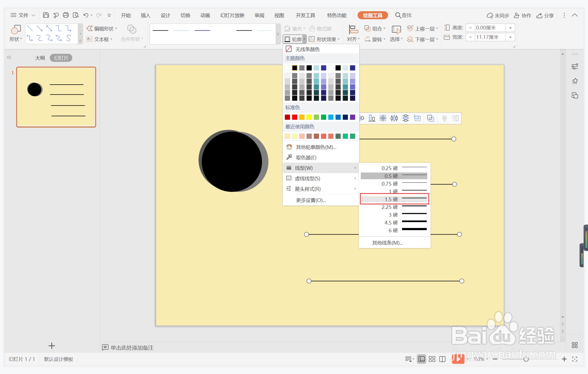Click the 格式刷 format painter

click(x=320, y=29)
